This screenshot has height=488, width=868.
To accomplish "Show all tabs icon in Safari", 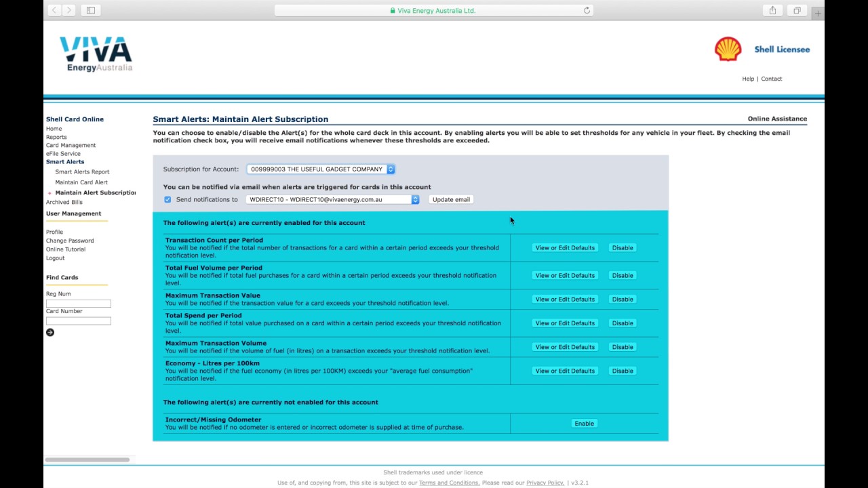I will click(x=797, y=10).
